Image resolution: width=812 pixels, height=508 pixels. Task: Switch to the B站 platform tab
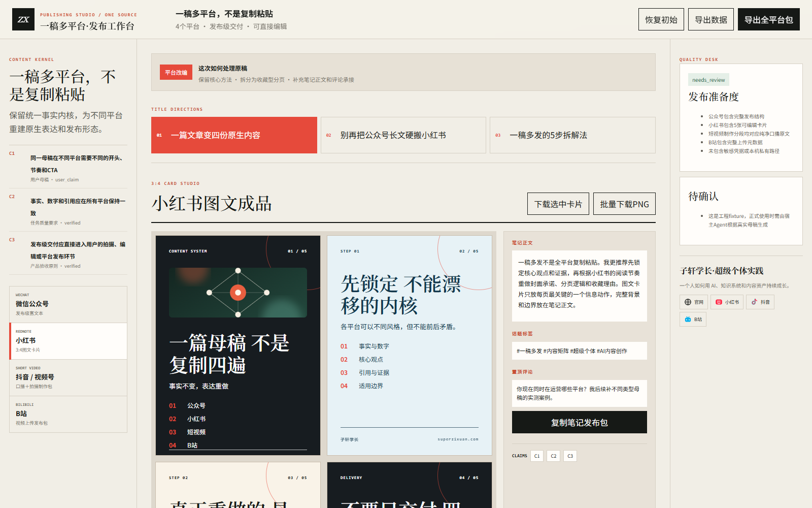(x=68, y=414)
